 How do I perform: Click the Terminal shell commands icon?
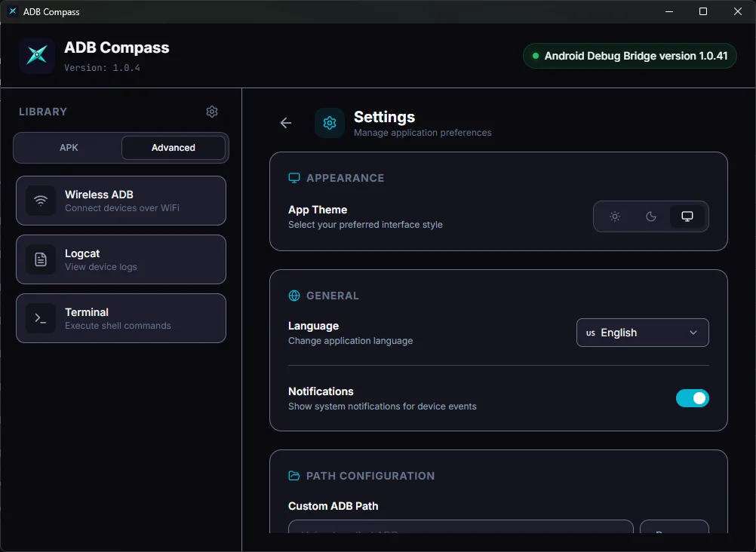click(x=40, y=318)
